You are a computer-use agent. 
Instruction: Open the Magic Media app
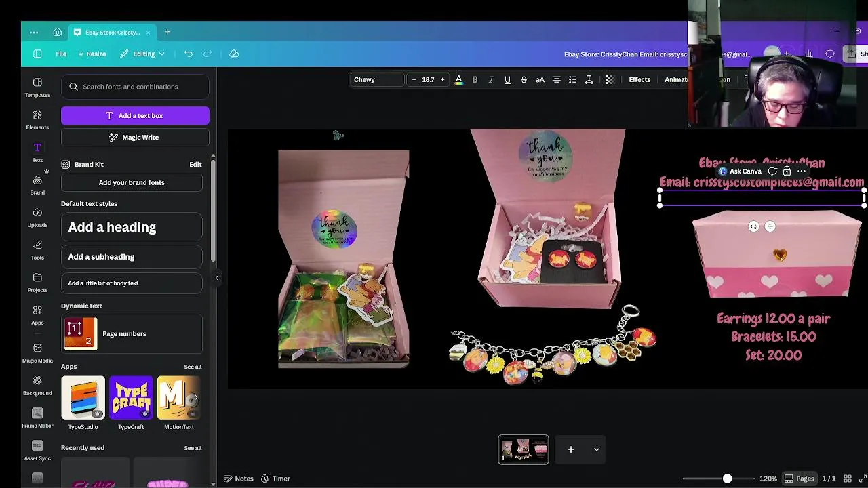(x=37, y=353)
